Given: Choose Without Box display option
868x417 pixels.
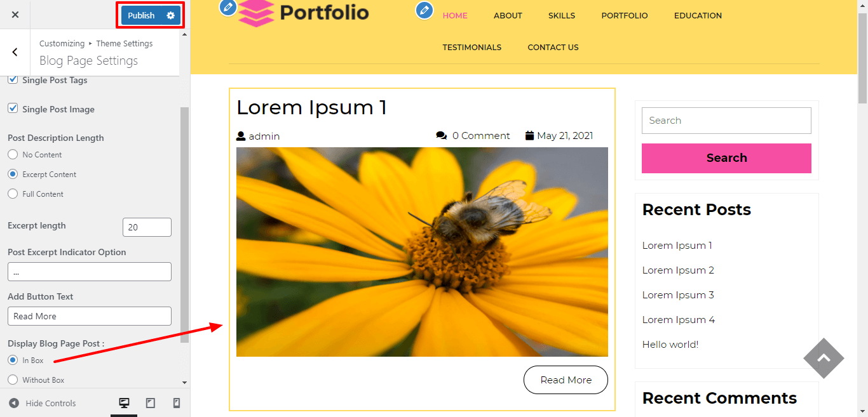Looking at the screenshot, I should (13, 380).
